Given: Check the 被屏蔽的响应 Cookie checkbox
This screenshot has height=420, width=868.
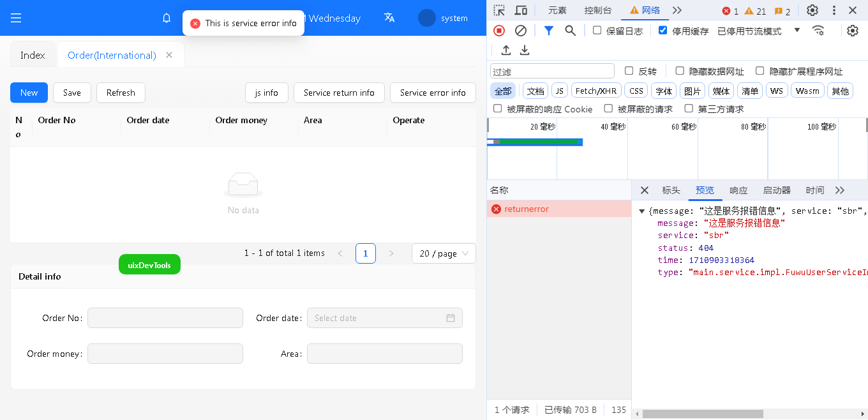Looking at the screenshot, I should 498,109.
